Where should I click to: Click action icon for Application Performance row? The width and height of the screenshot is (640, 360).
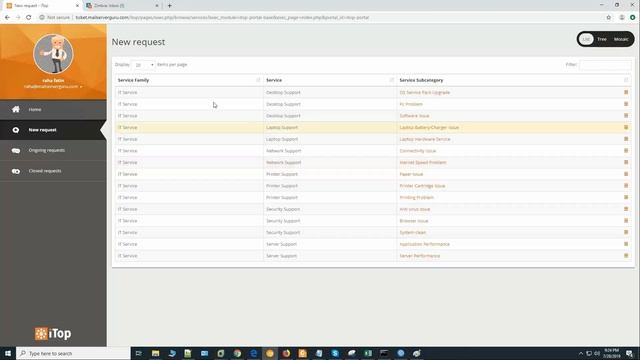(x=626, y=244)
